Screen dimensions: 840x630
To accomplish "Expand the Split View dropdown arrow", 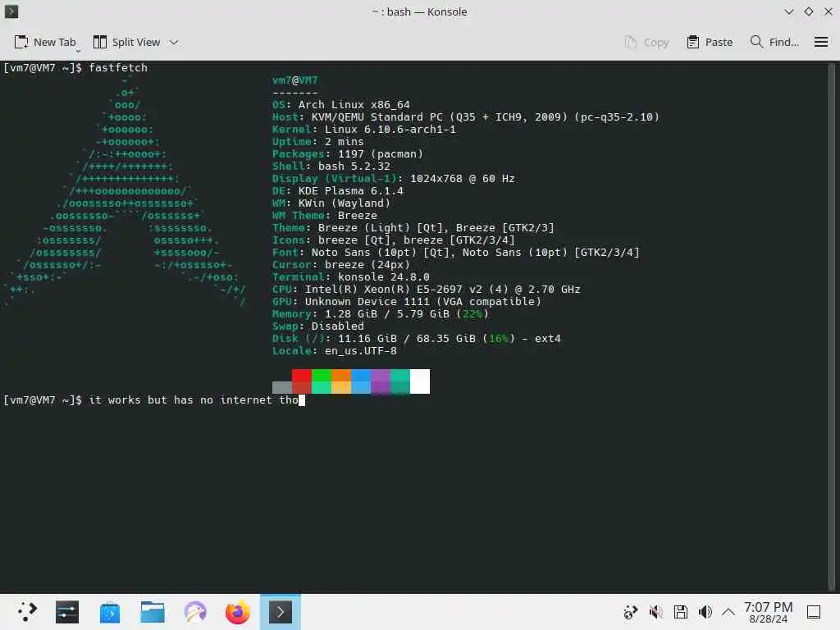I will tap(174, 43).
